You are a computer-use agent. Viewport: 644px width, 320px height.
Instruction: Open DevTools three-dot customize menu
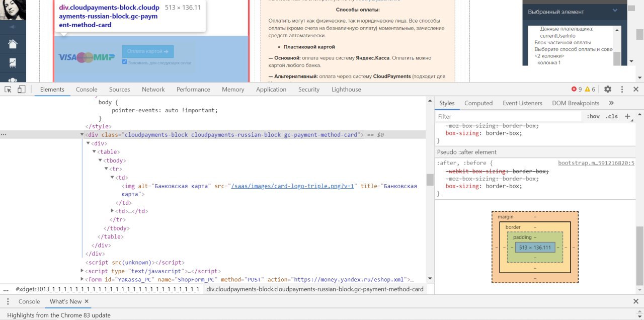[x=622, y=89]
